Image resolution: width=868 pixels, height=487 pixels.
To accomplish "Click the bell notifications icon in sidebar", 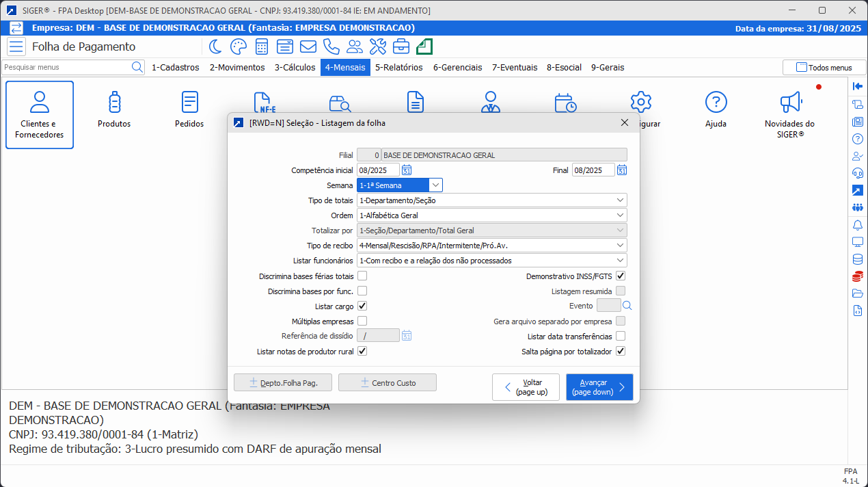I will tap(858, 225).
